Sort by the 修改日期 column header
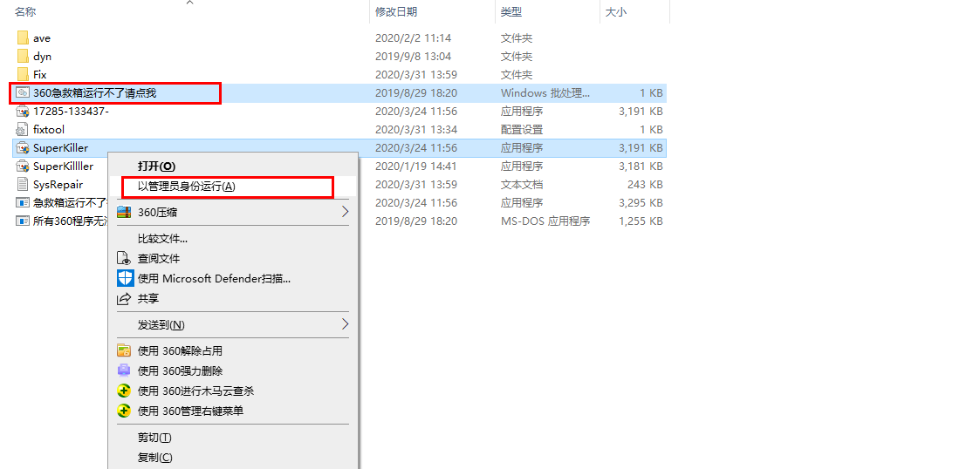980x469 pixels. [x=396, y=12]
